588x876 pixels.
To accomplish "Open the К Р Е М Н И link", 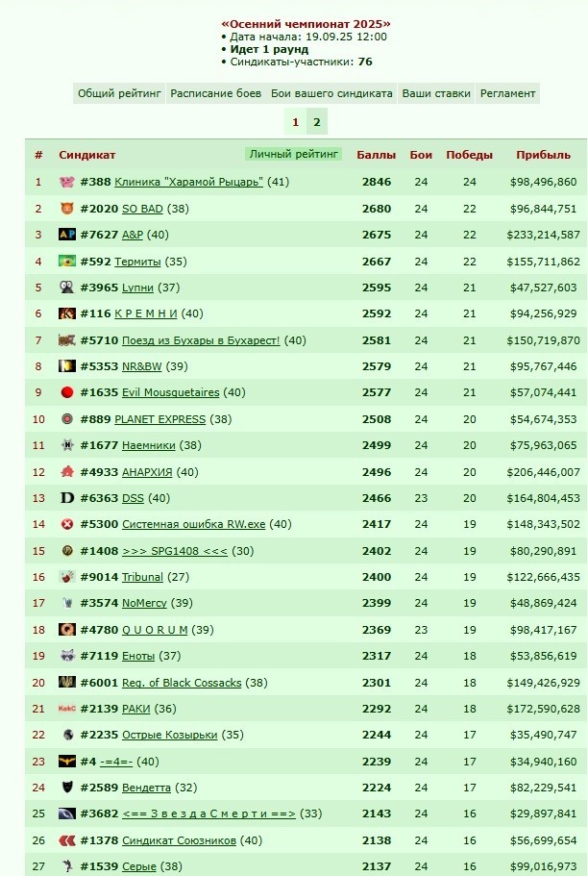I will [x=146, y=313].
